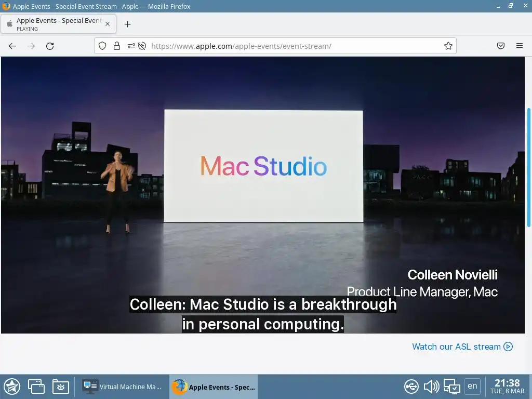Open the desktop application launcher star icon
The image size is (532, 399).
[x=12, y=387]
